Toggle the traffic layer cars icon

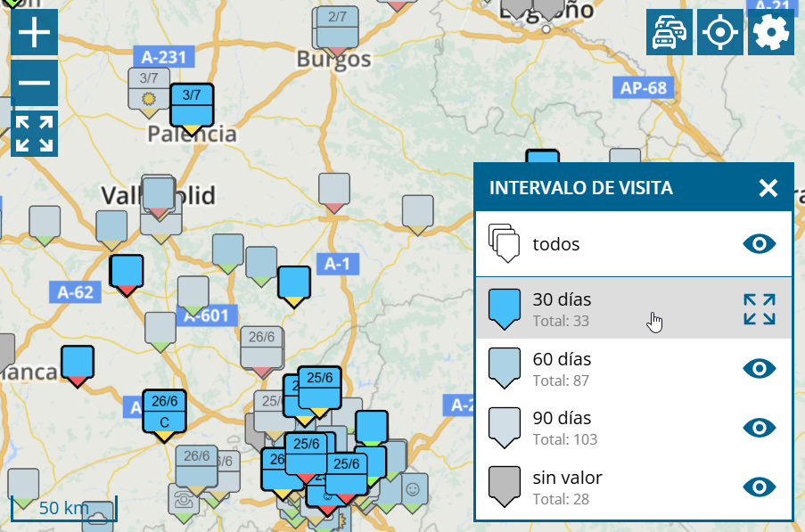pos(669,32)
